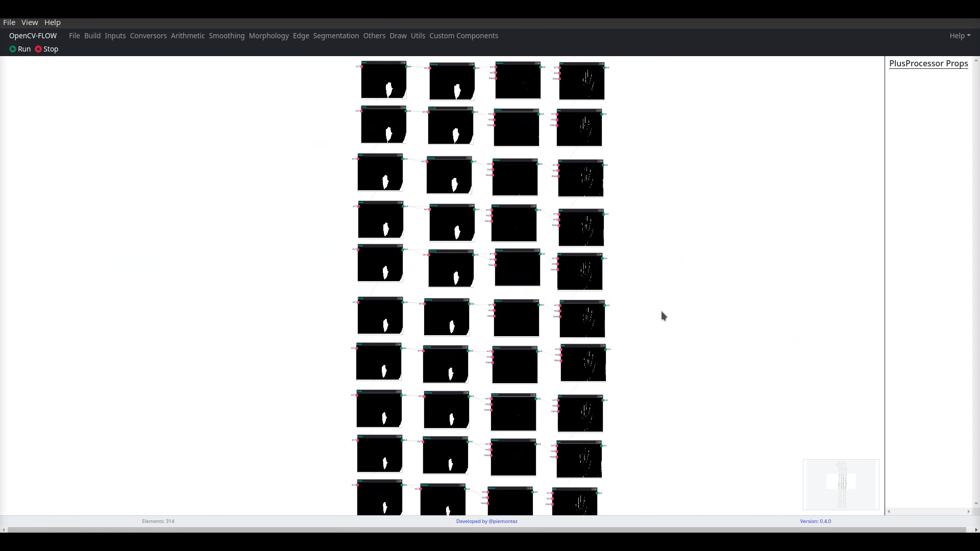The height and width of the screenshot is (551, 980).
Task: Click src1 port on top-row Erode node
Action: (361, 66)
